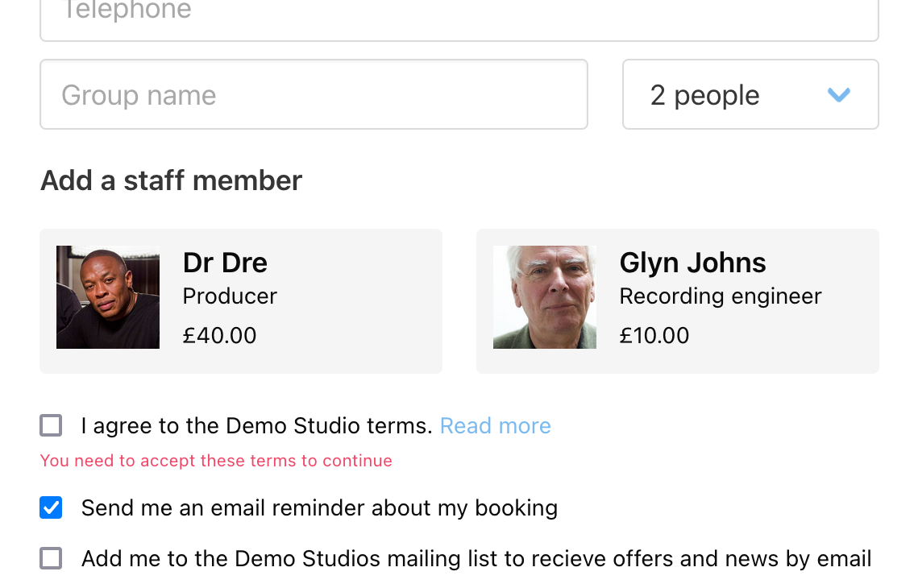This screenshot has width=914, height=588.
Task: Click Dr Dre's profile photo
Action: 107,297
